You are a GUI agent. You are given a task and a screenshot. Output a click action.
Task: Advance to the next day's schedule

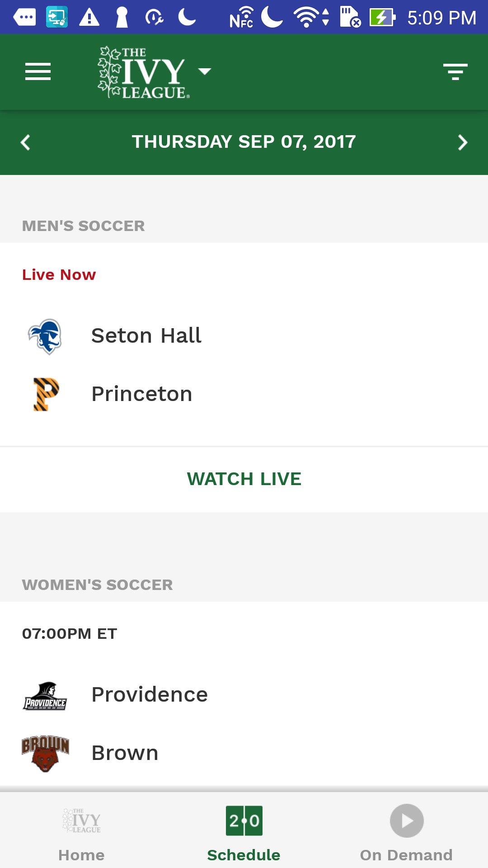click(462, 142)
